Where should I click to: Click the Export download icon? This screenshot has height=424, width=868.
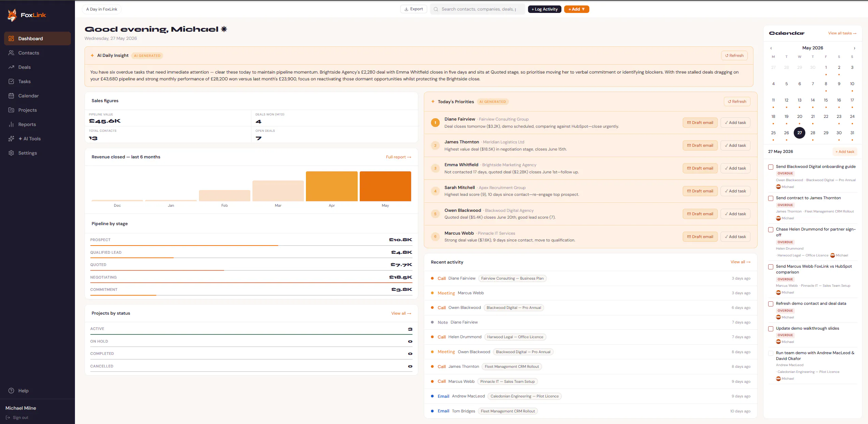coord(406,9)
